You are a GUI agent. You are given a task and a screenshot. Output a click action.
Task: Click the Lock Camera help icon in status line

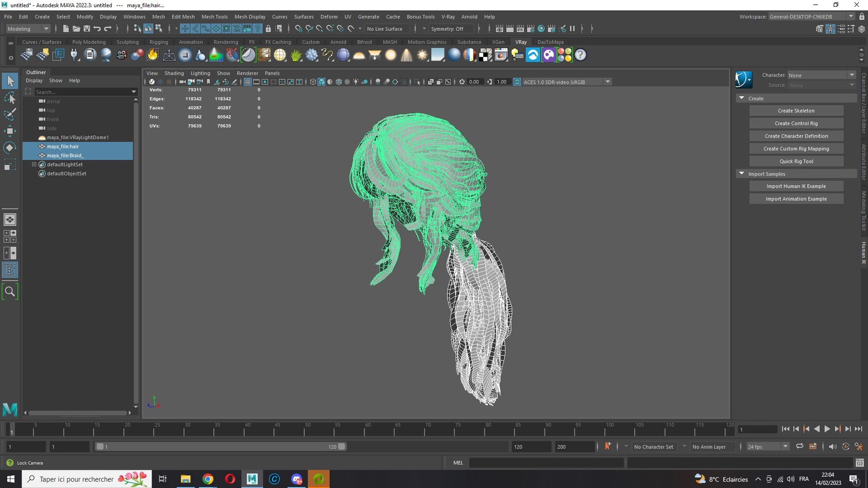point(10,463)
